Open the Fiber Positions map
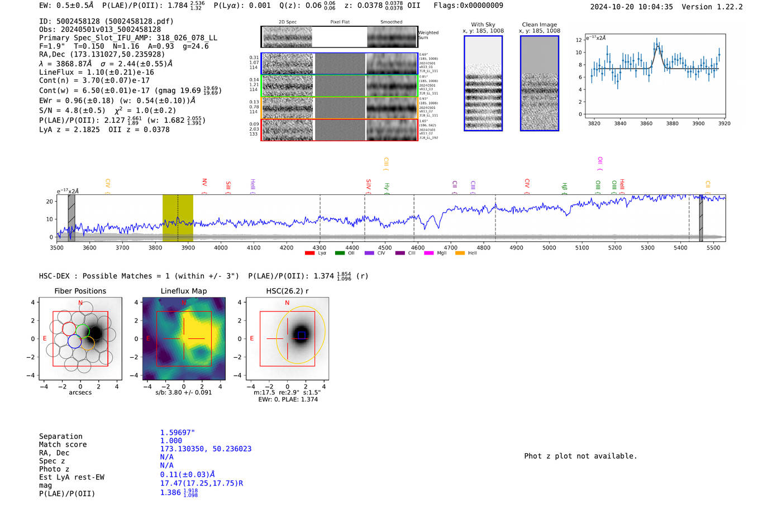 (80, 338)
